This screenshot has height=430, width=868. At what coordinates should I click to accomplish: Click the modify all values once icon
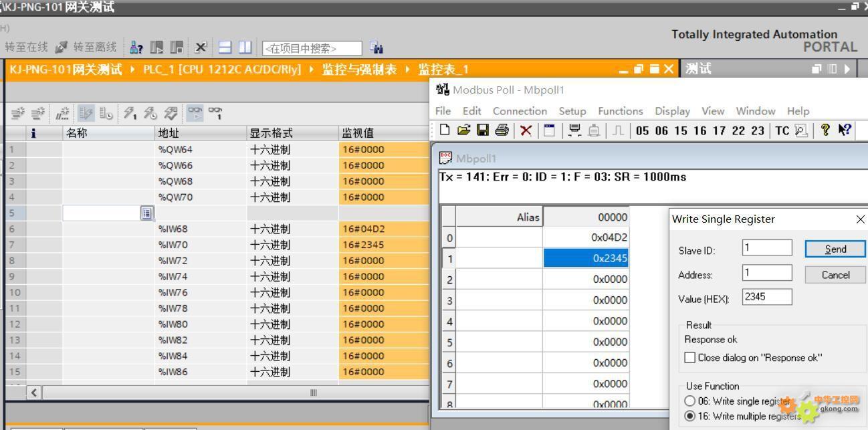[130, 113]
